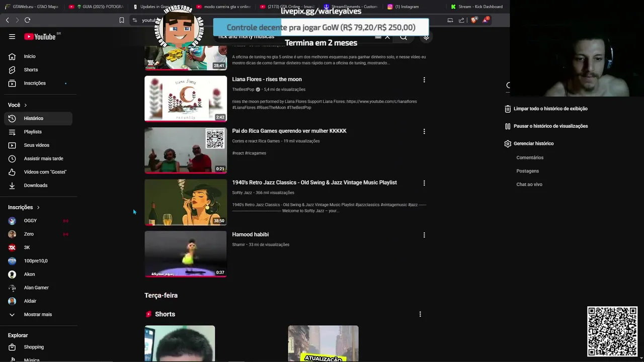Screen dimensions: 644x362
Task: Open Gerenciar histórico settings
Action: tap(529, 144)
